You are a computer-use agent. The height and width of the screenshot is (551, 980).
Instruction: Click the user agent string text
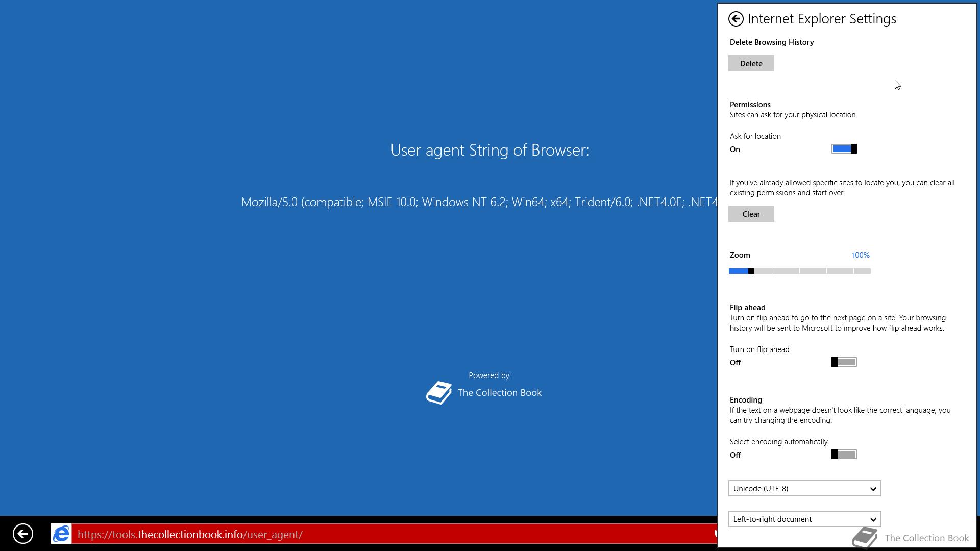479,202
